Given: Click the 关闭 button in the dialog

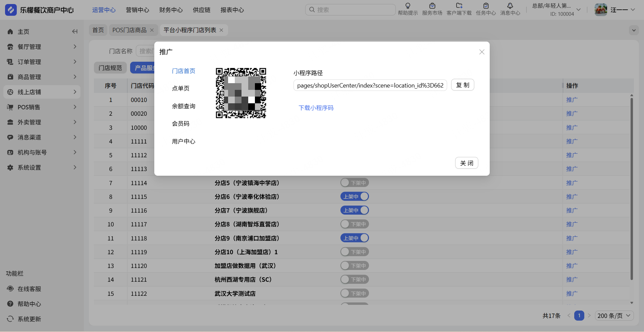Looking at the screenshot, I should pyautogui.click(x=467, y=163).
